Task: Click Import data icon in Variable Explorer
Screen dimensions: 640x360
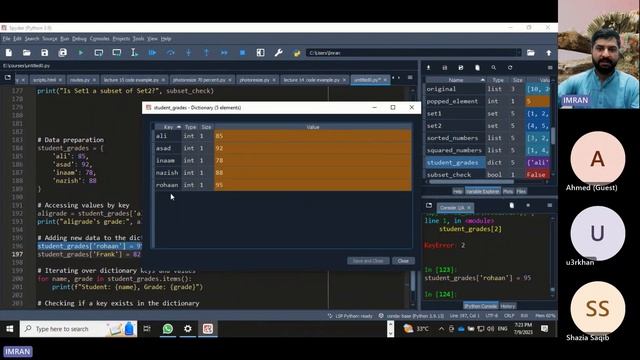Action: tap(429, 68)
